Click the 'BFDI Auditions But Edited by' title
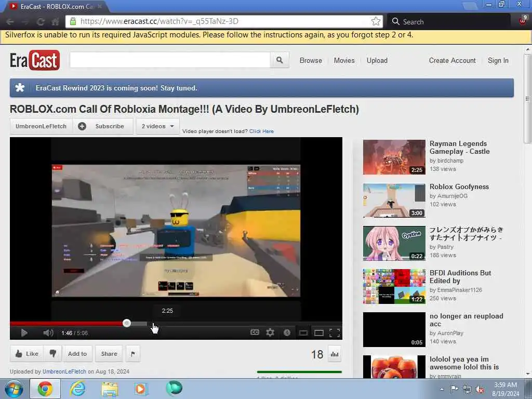Image resolution: width=532 pixels, height=399 pixels. coord(460,277)
